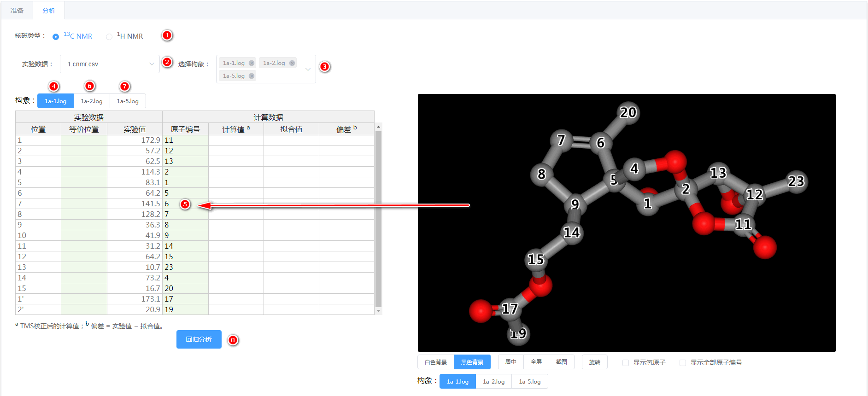Click atom 6 in the molecule viewer
This screenshot has height=396, width=868.
click(600, 143)
